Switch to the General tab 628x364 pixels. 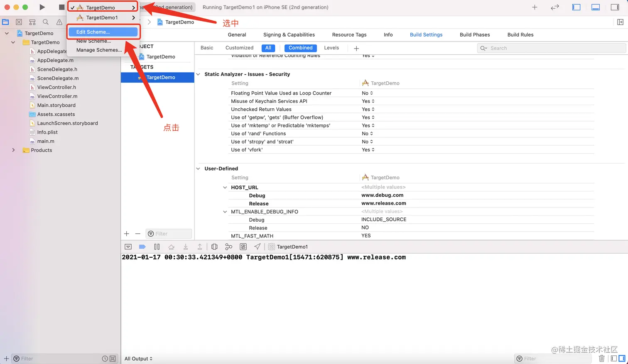point(237,35)
